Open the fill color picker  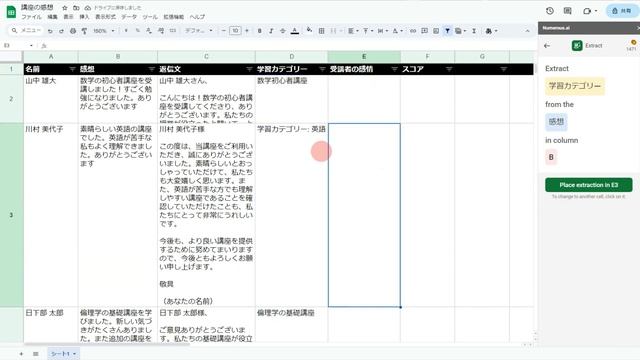point(309,30)
